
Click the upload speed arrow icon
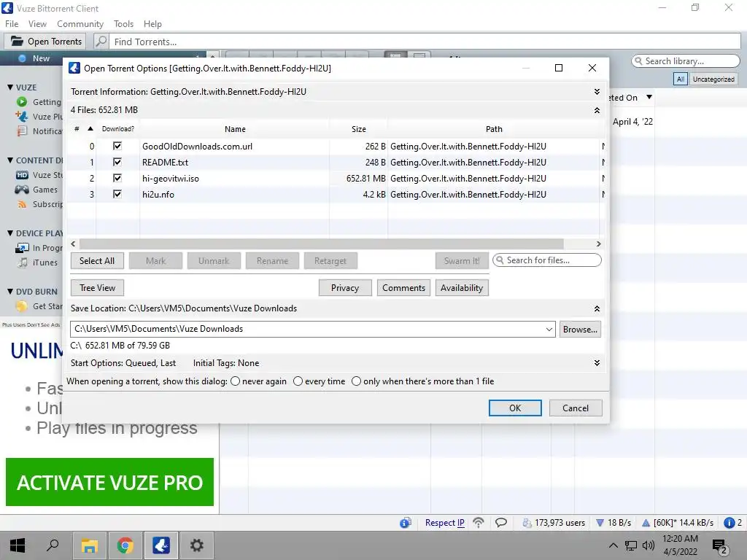pyautogui.click(x=646, y=523)
